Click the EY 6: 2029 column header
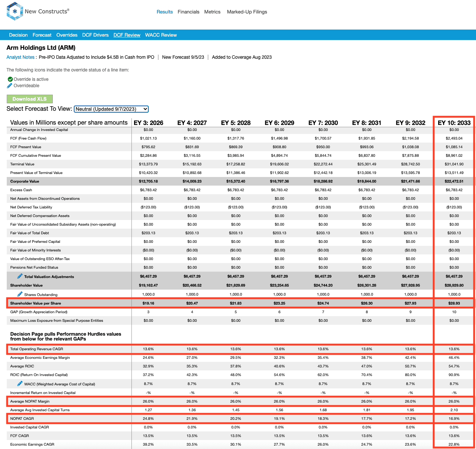This screenshot has width=476, height=449. pyautogui.click(x=279, y=123)
